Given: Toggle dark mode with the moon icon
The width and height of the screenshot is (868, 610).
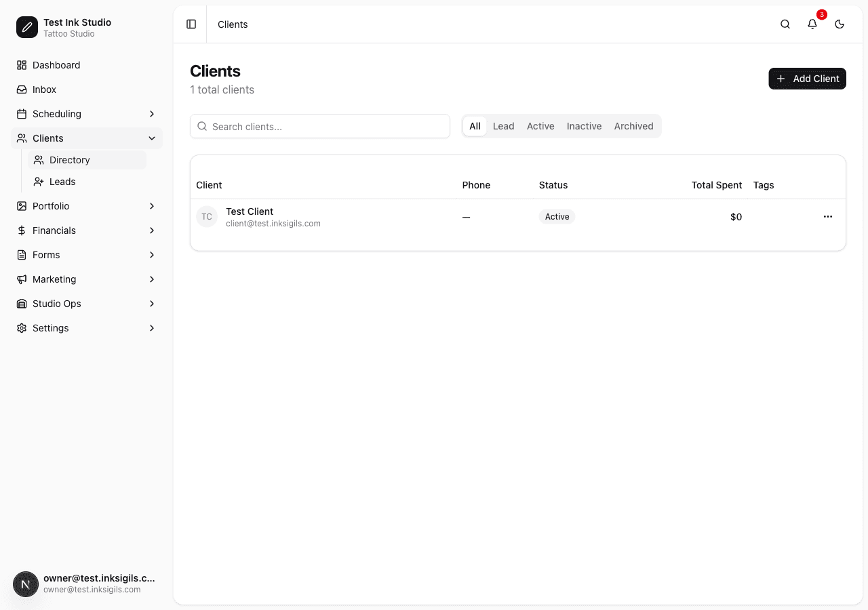Looking at the screenshot, I should 839,24.
